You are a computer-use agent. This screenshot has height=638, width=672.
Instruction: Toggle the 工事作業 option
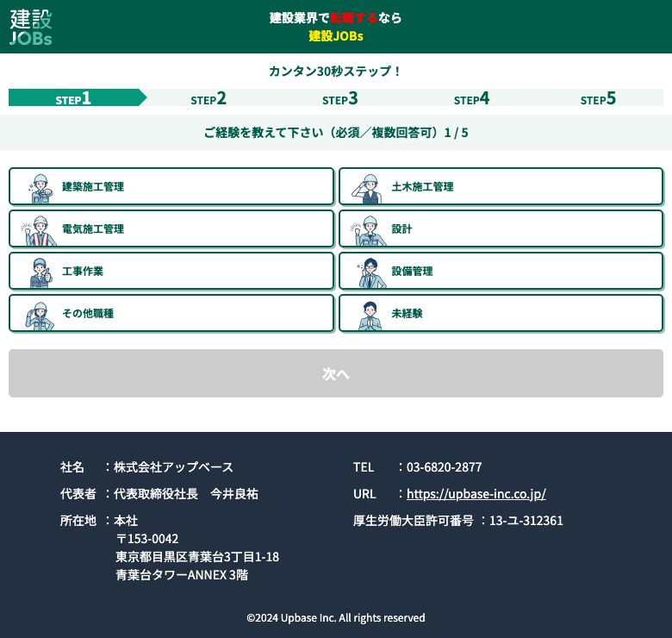click(x=171, y=271)
